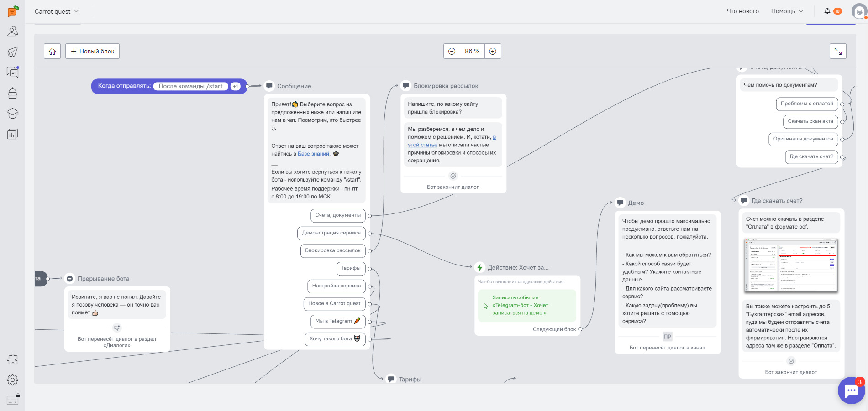Open the этой статье link
Image resolution: width=868 pixels, height=411 pixels.
point(422,145)
